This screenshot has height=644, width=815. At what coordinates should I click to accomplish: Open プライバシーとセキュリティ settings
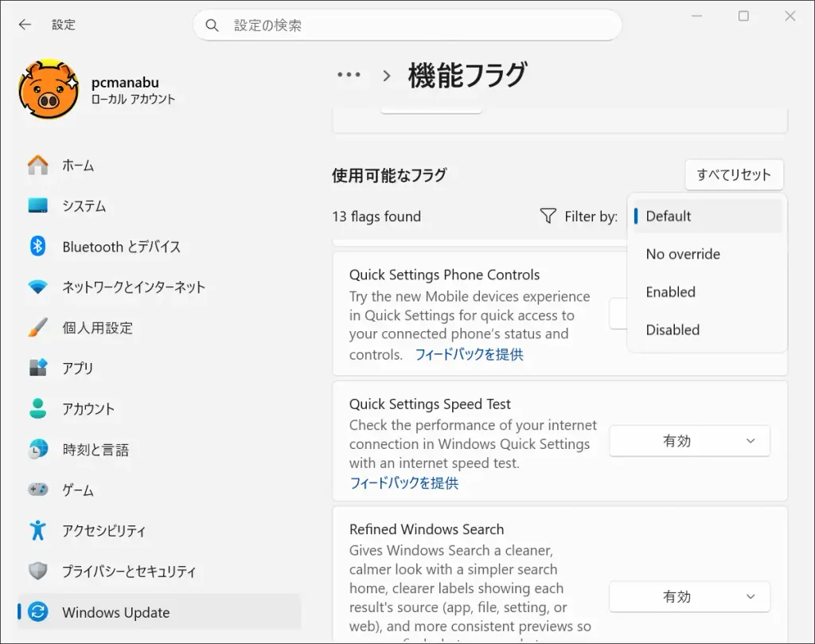click(x=159, y=571)
